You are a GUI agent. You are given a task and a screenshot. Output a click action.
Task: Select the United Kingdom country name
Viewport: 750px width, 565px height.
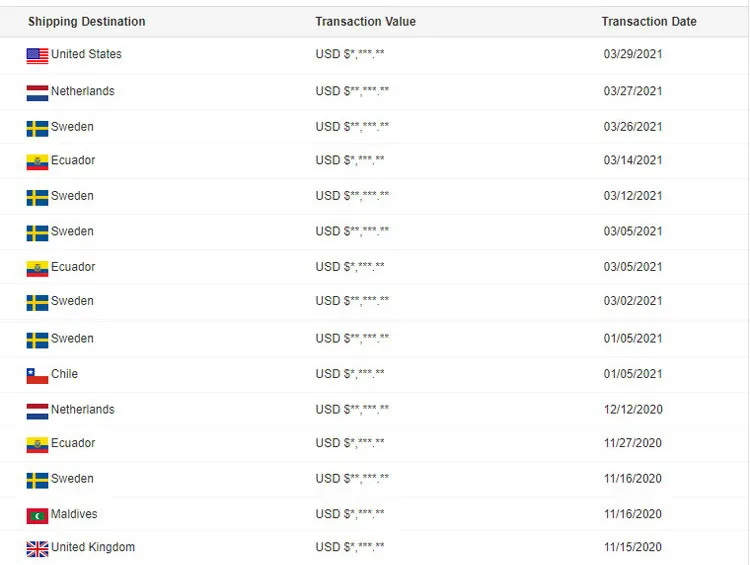coord(93,547)
